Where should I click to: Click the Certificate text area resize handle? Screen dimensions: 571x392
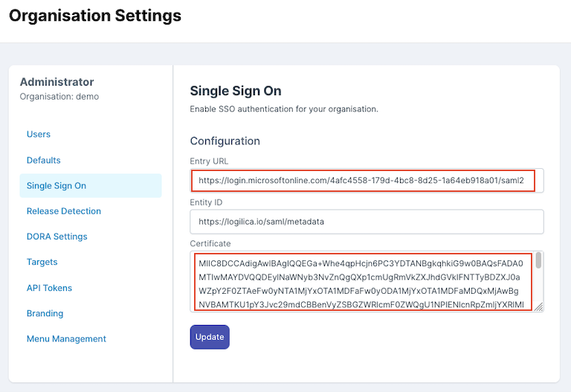coord(540,307)
